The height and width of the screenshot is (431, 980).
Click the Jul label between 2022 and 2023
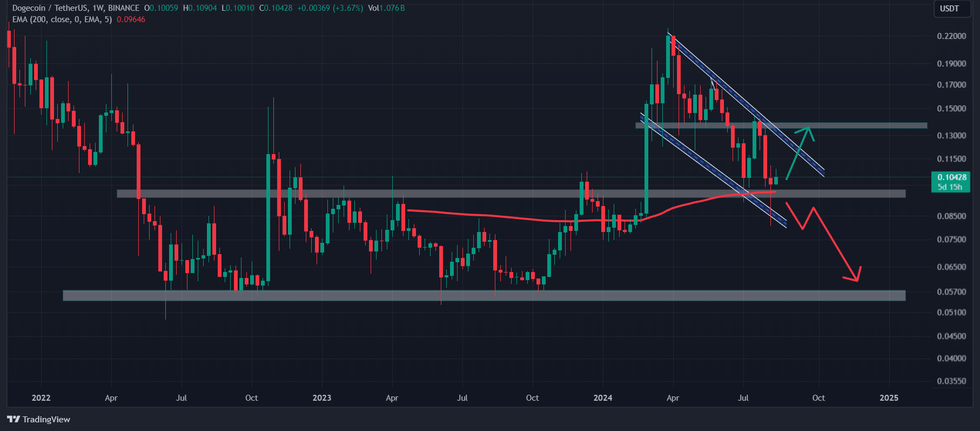[x=182, y=398]
